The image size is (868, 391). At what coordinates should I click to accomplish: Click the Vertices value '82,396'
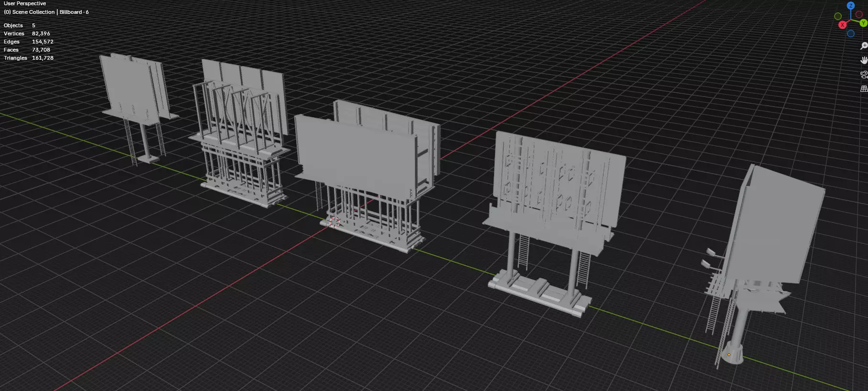41,33
